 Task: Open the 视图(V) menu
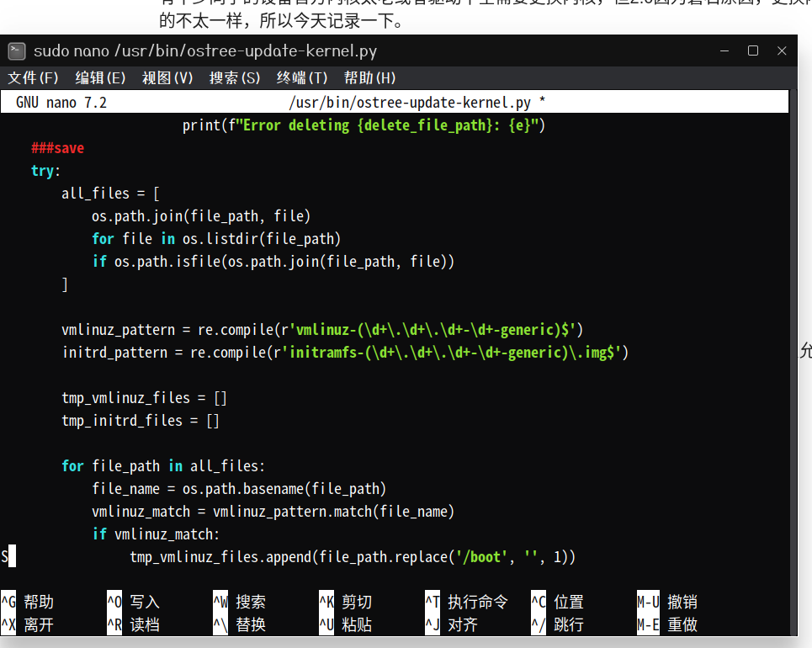coord(167,78)
